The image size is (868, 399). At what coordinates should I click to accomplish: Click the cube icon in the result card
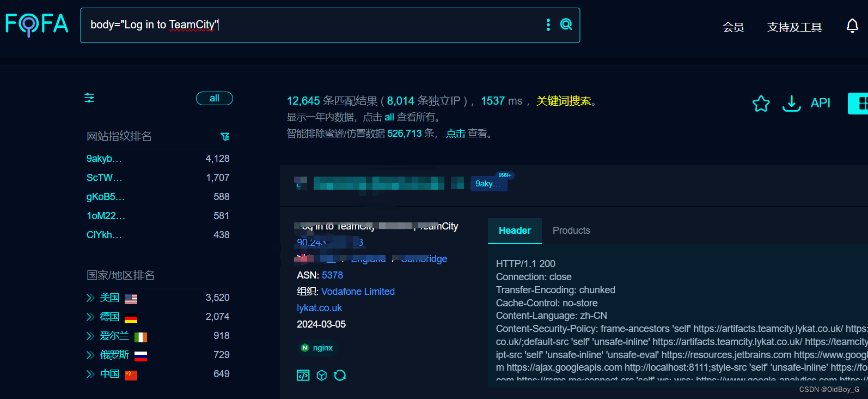(x=322, y=375)
